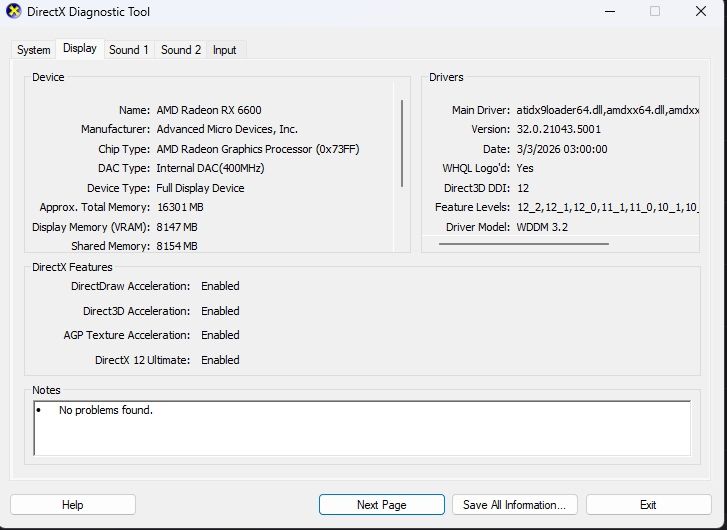This screenshot has width=727, height=530.
Task: Open the Sound 1 tab
Action: coord(128,50)
